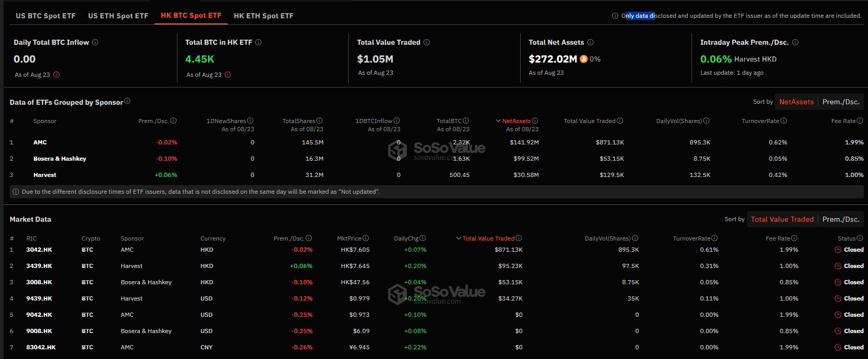
Task: Open the 3008.HK ticker
Action: (x=39, y=282)
